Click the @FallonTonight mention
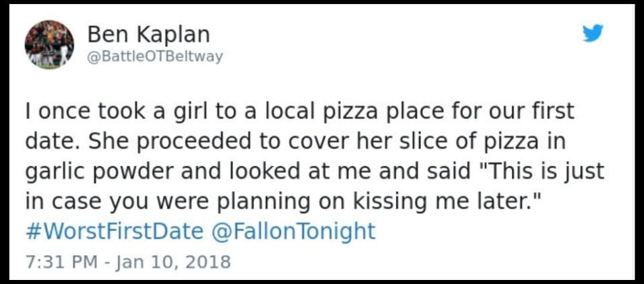 [293, 231]
